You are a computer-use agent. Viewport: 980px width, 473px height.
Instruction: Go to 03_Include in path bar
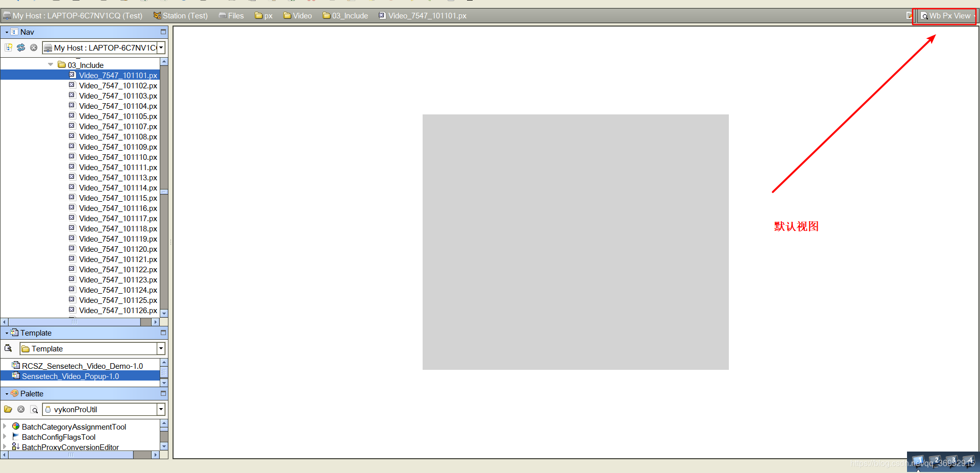345,16
